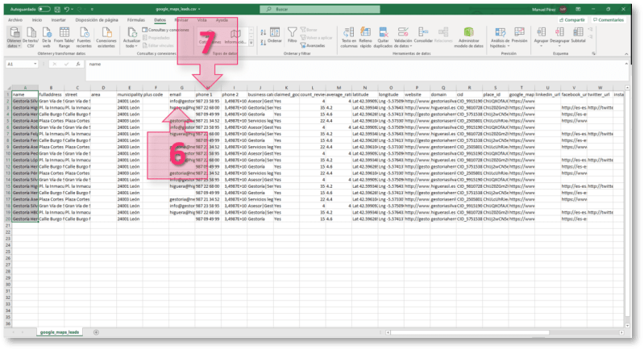Viewport: 644px width, 350px height.
Task: Select the Datos tab
Action: [x=160, y=19]
